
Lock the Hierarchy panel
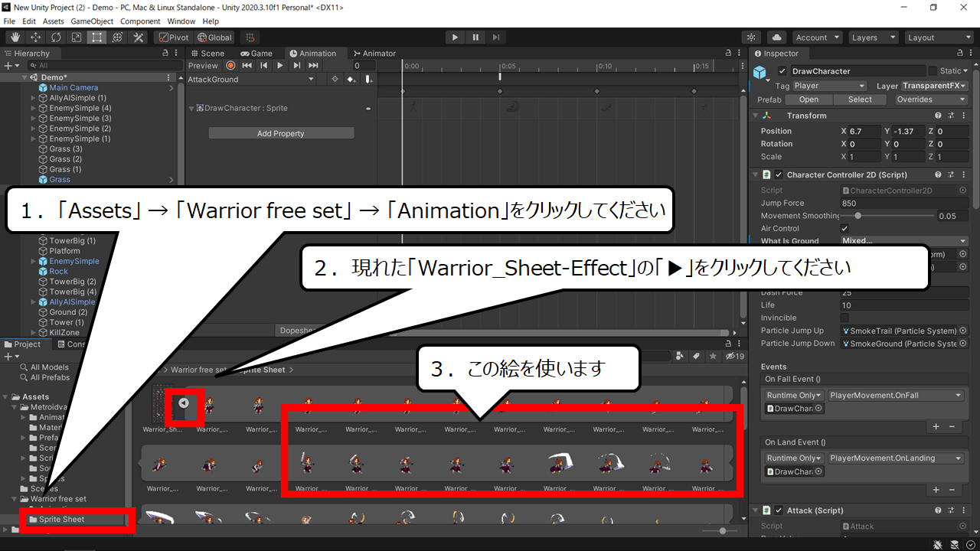165,54
